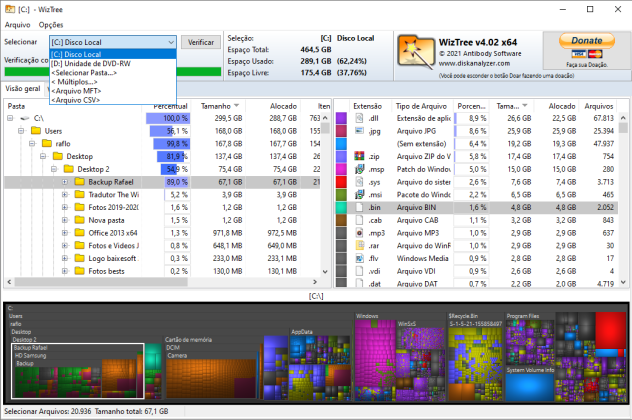Collapse the Desktop folder node

[43, 156]
